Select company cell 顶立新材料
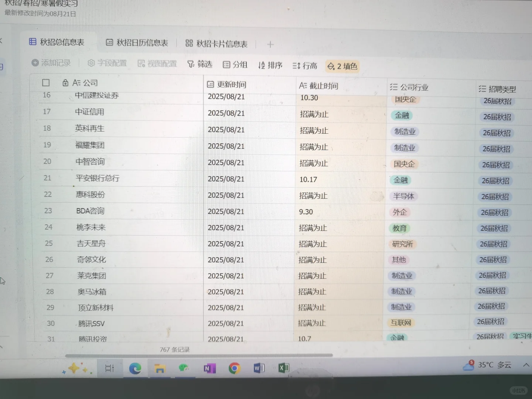The height and width of the screenshot is (399, 532). pyautogui.click(x=96, y=308)
